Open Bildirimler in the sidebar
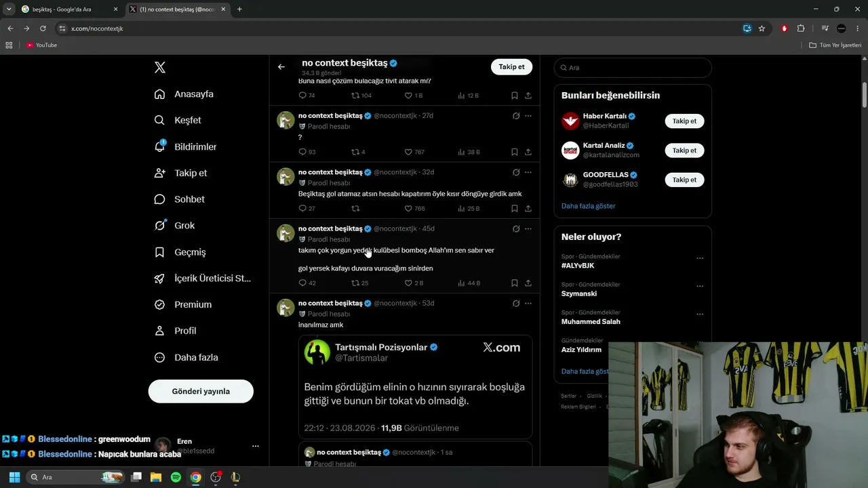This screenshot has height=488, width=868. click(x=185, y=146)
